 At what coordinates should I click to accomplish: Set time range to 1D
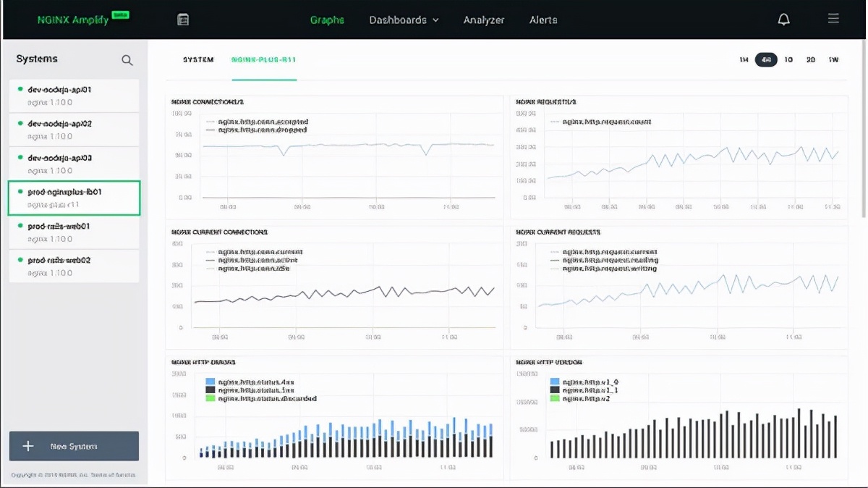tap(788, 59)
